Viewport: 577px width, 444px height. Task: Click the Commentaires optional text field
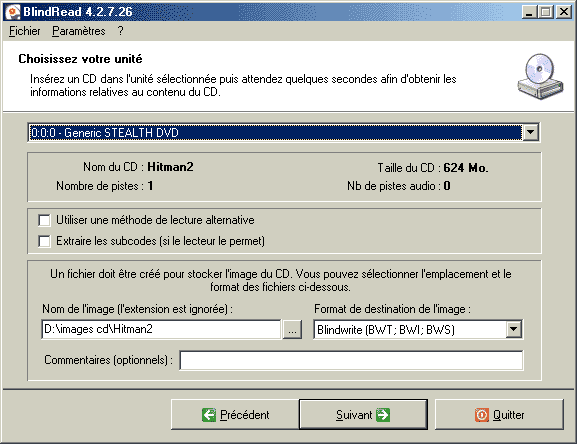pos(351,360)
